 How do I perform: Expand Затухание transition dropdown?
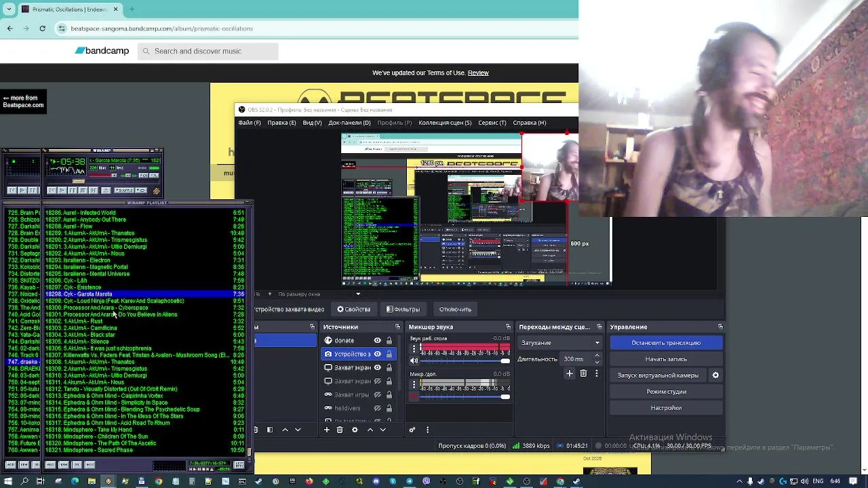[559, 343]
